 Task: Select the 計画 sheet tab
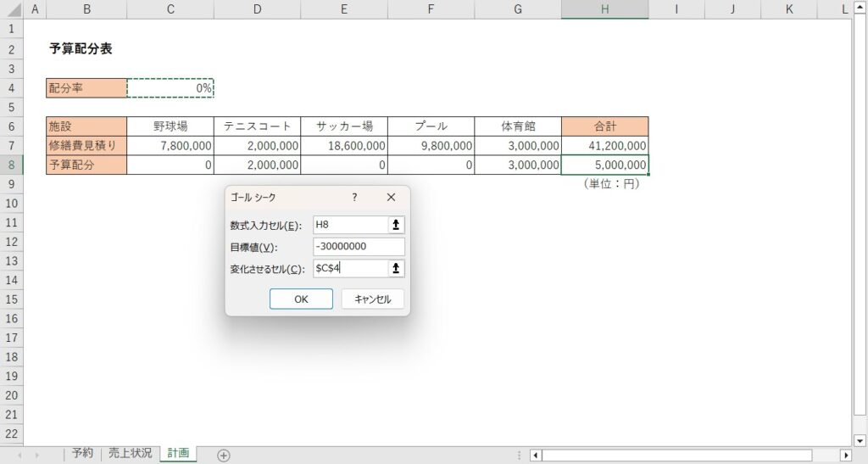click(178, 454)
